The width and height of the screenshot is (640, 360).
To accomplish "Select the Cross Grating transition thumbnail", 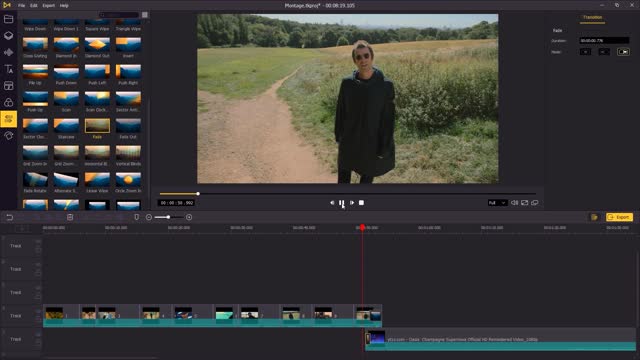I will click(35, 44).
